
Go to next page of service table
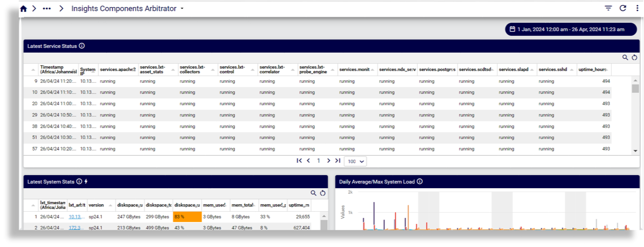[329, 161]
